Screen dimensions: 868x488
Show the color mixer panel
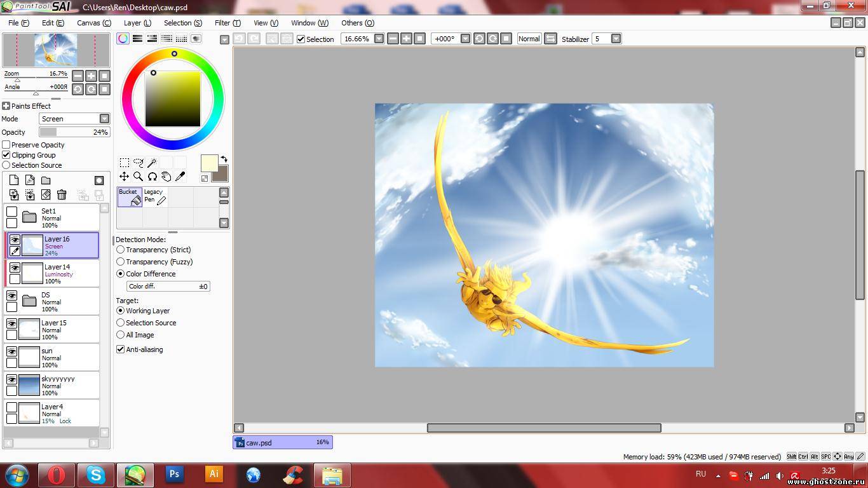pos(166,39)
